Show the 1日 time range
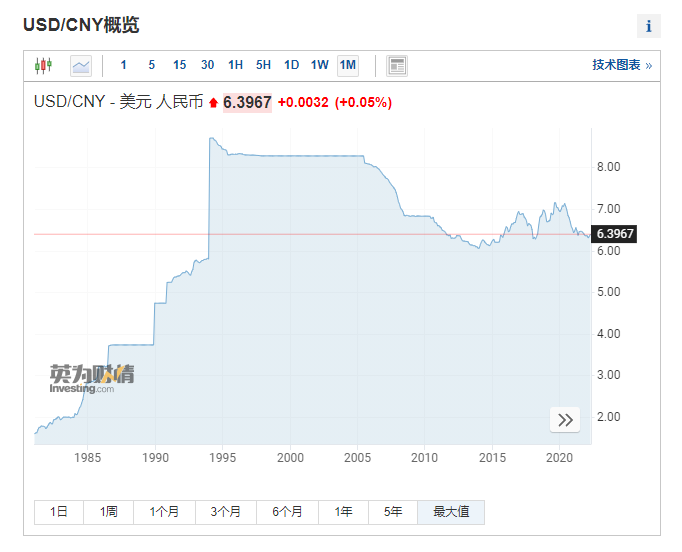This screenshot has height=552, width=682. pos(59,512)
